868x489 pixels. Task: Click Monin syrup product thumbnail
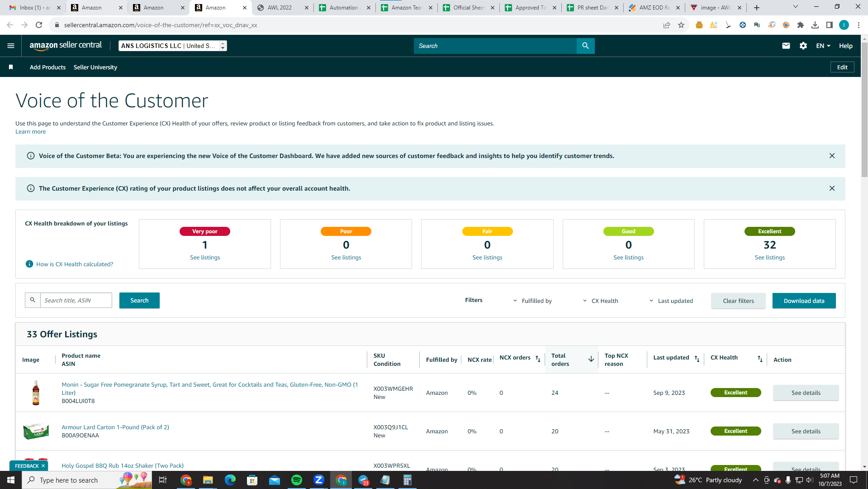click(x=36, y=393)
